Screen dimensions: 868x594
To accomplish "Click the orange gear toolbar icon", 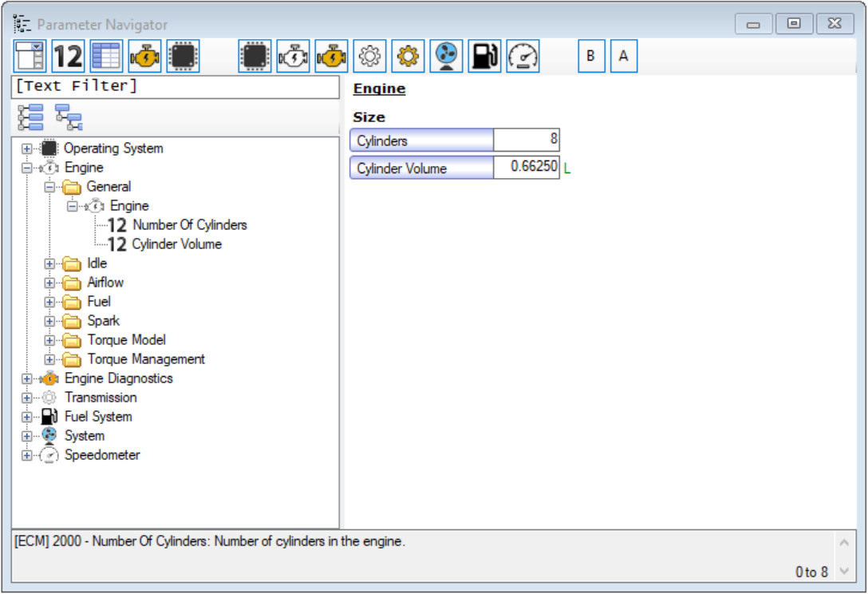I will (x=408, y=57).
